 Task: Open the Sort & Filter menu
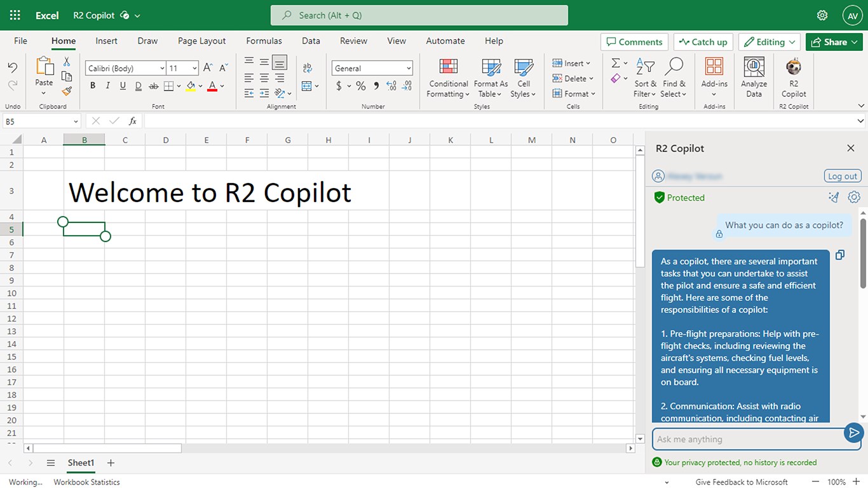pyautogui.click(x=645, y=78)
